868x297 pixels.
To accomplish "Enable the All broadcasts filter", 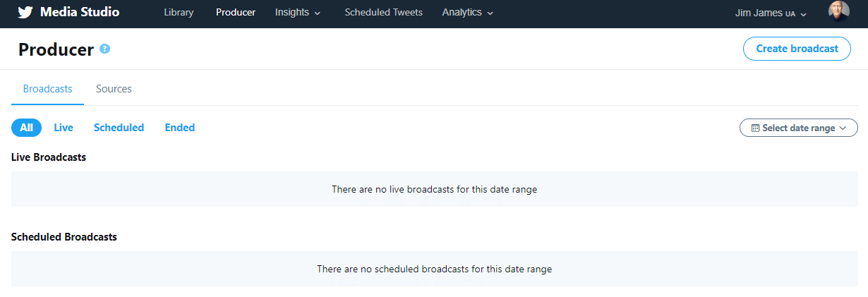I will pyautogui.click(x=27, y=128).
